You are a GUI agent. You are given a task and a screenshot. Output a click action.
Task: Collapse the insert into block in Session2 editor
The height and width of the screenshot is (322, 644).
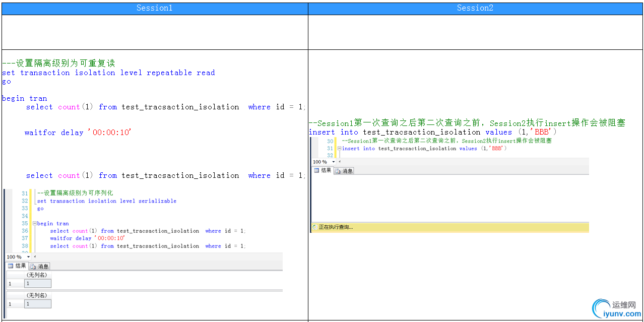point(340,149)
